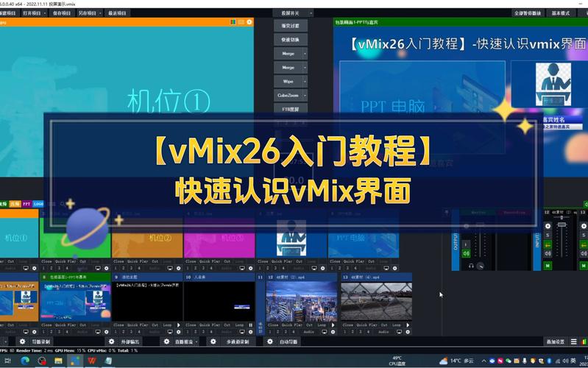Toggle overlay 4 on input 13 4K素材 (4).mp4
The height and width of the screenshot is (368, 588).
coord(369,332)
